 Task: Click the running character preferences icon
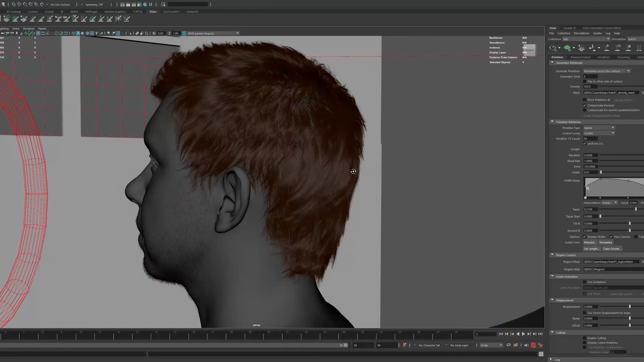coord(540,345)
